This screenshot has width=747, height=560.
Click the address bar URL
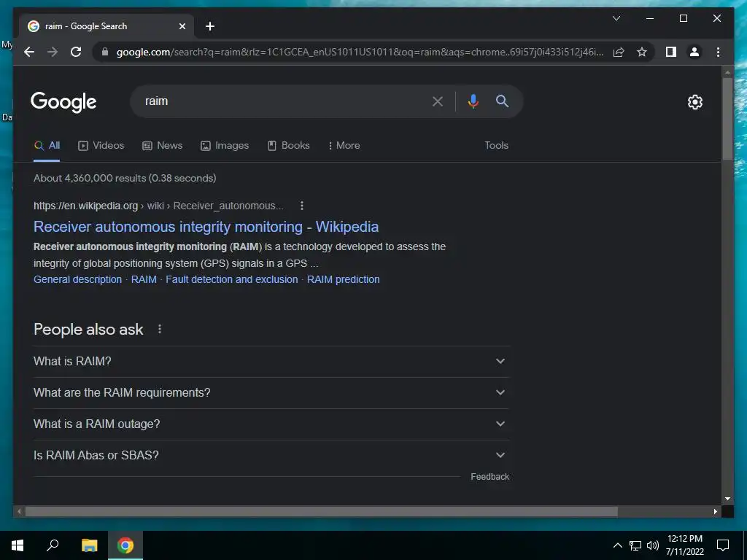click(360, 52)
